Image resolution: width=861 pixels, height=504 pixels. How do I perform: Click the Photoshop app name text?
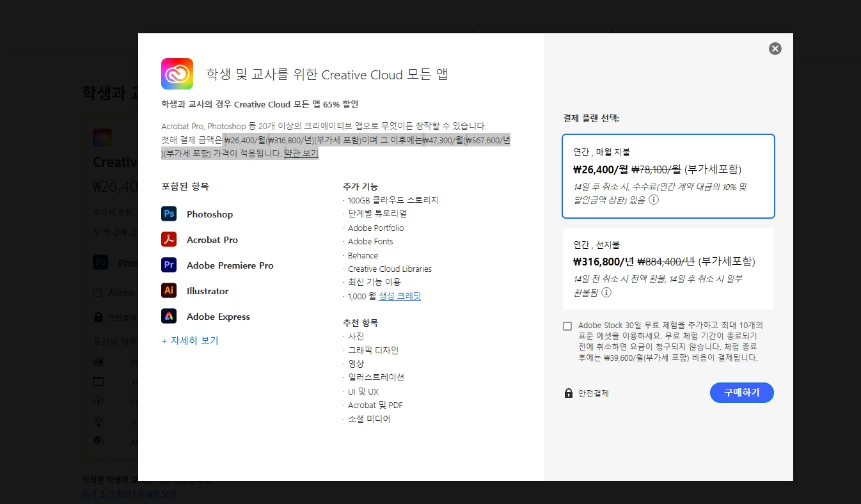click(x=210, y=214)
